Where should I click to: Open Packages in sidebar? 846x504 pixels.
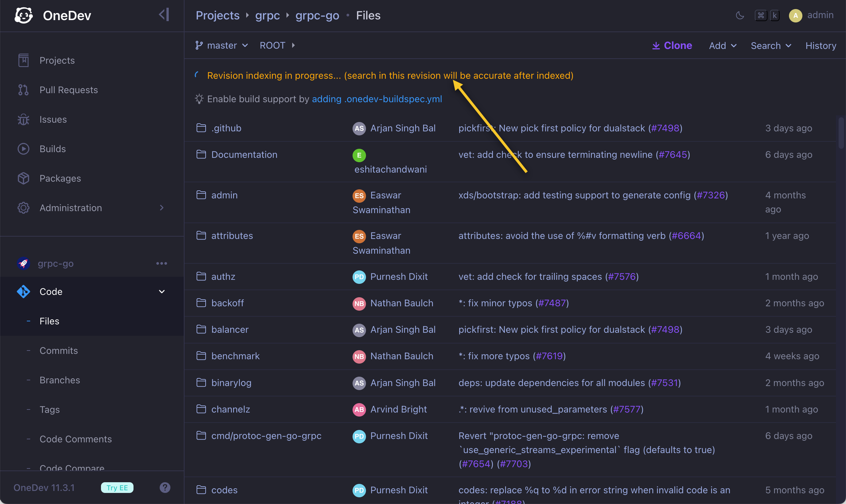click(x=60, y=178)
